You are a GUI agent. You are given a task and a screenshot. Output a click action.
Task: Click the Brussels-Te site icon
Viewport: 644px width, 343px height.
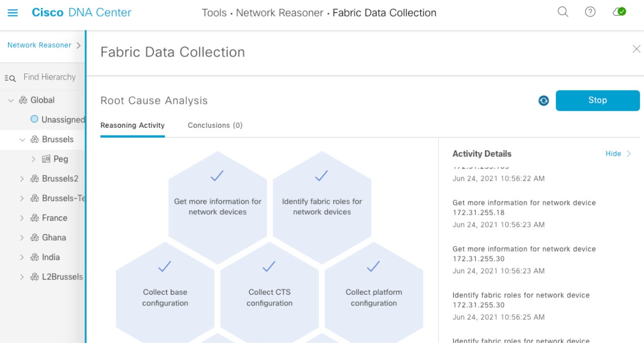click(35, 198)
